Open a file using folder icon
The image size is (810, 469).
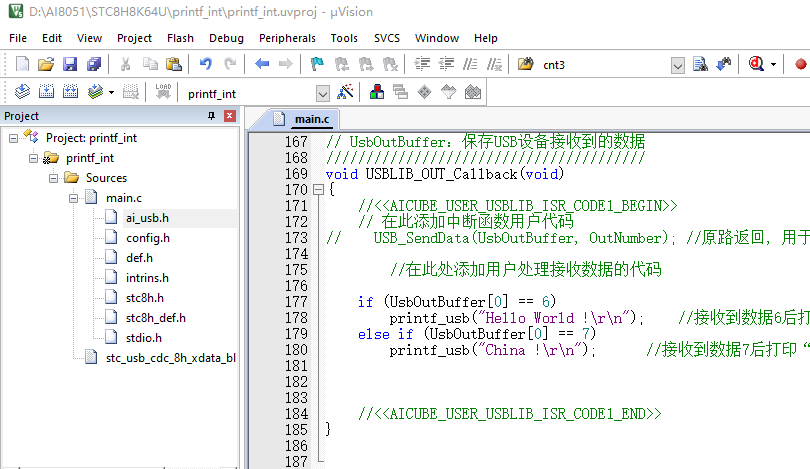point(46,64)
